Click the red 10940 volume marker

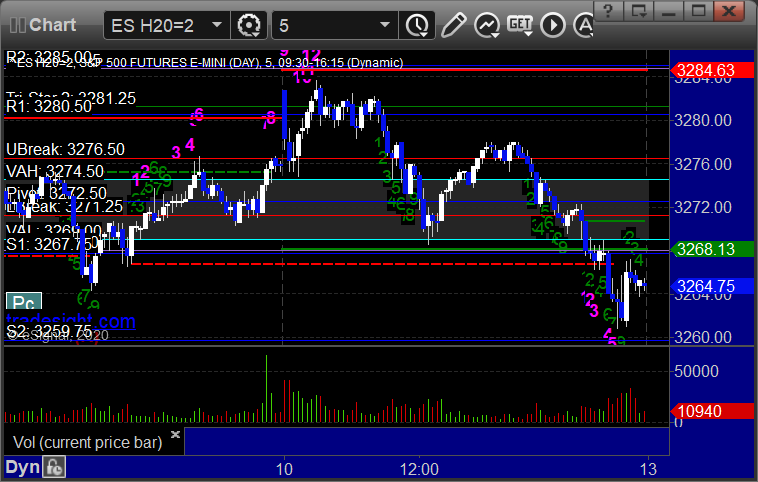(712, 411)
